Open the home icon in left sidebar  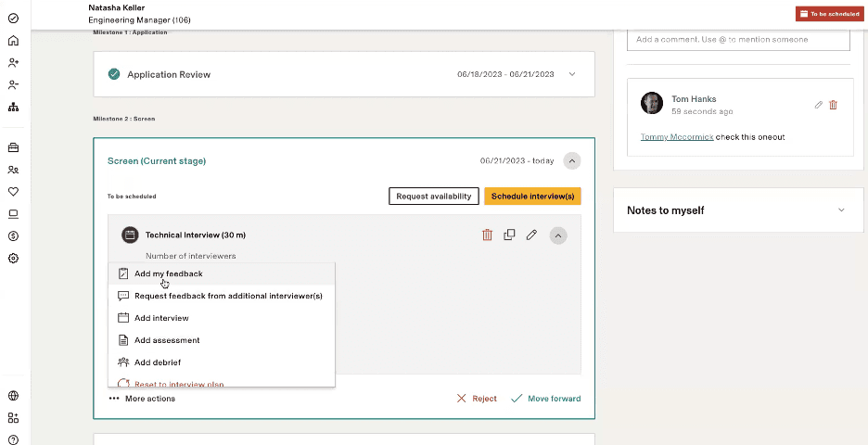[13, 41]
